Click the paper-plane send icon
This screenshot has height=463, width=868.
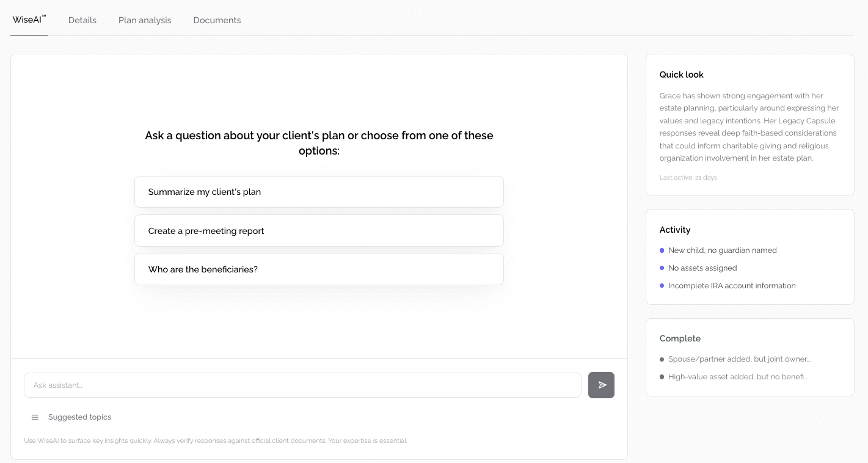pyautogui.click(x=601, y=385)
